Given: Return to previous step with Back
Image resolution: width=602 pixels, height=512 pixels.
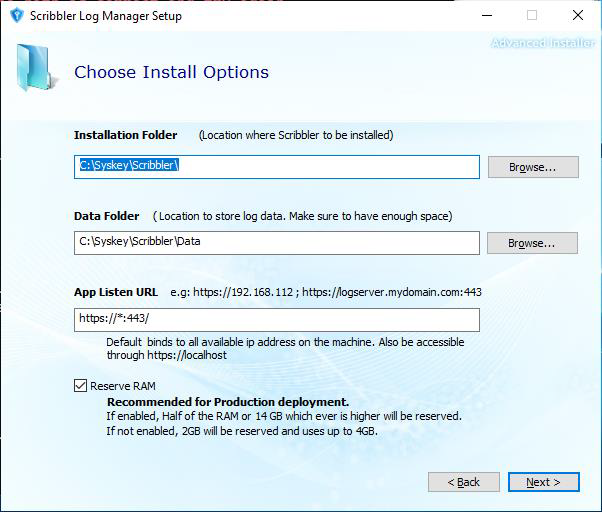Looking at the screenshot, I should [463, 482].
